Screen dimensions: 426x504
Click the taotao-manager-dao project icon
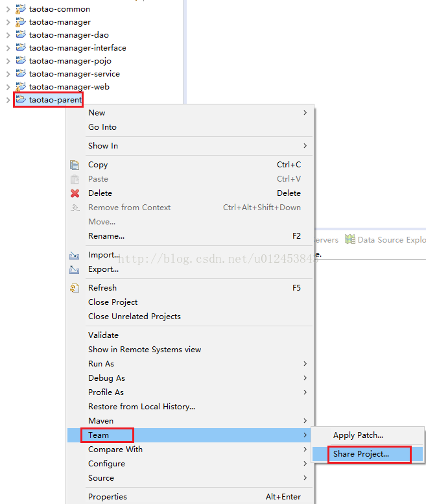[21, 34]
